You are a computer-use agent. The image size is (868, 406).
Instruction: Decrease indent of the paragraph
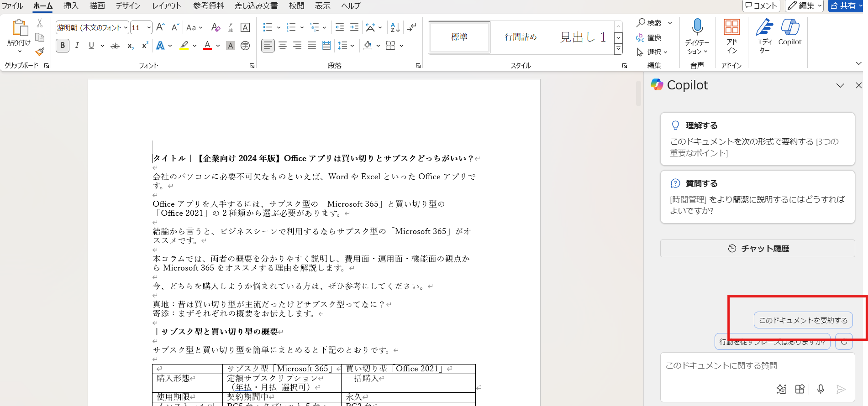point(340,27)
